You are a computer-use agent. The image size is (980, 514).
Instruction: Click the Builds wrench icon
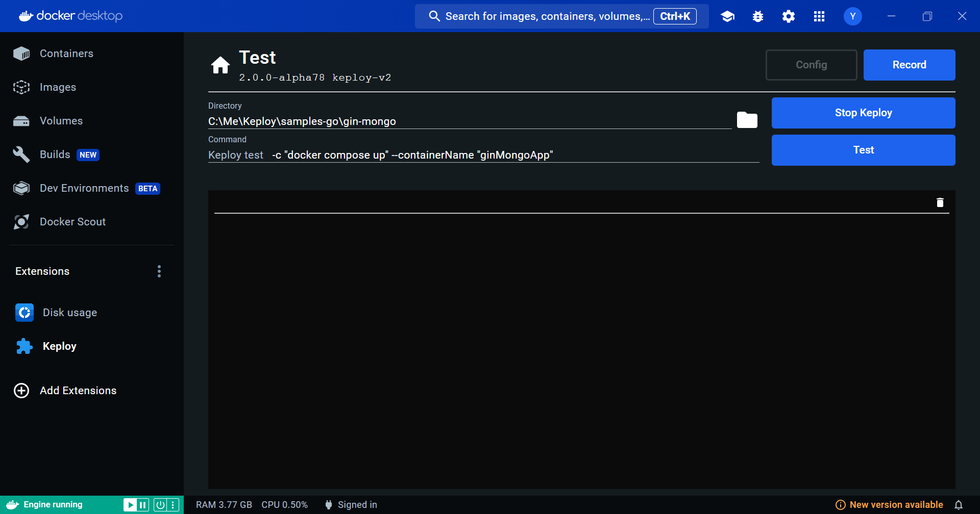[x=21, y=155]
